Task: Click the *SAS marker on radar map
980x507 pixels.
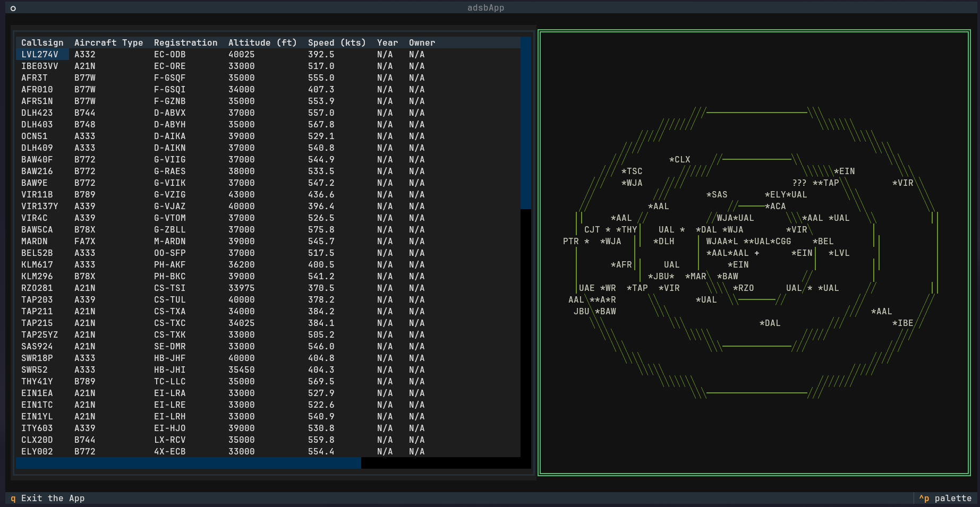Action: pos(717,194)
